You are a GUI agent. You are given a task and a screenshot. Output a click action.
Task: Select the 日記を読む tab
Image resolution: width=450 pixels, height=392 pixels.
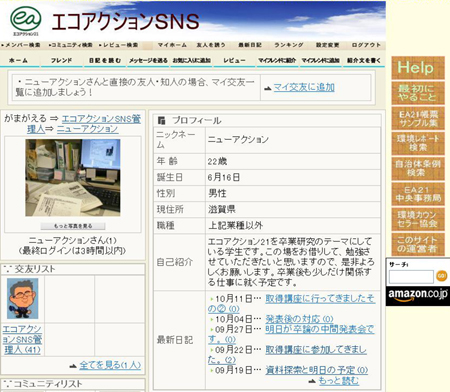pos(105,61)
